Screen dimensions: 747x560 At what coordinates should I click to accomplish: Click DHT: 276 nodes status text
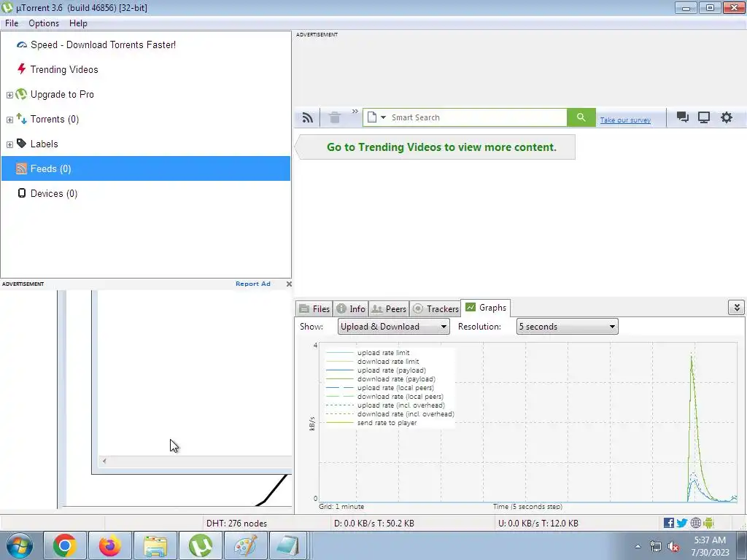tap(237, 524)
